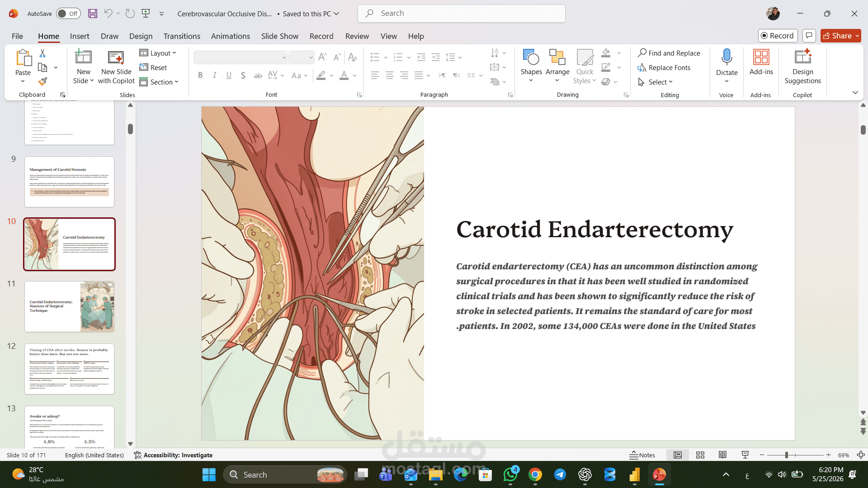868x488 pixels.
Task: Click the Undo arrow icon
Action: [x=108, y=14]
